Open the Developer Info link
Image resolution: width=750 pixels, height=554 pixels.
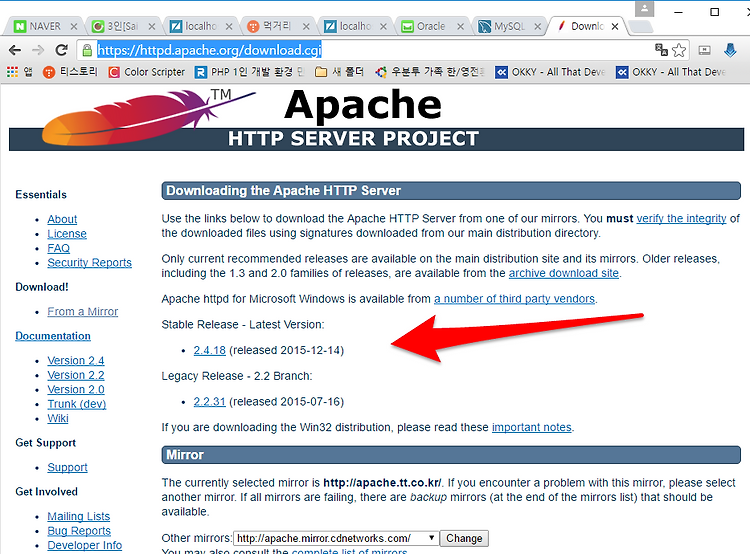click(x=85, y=545)
